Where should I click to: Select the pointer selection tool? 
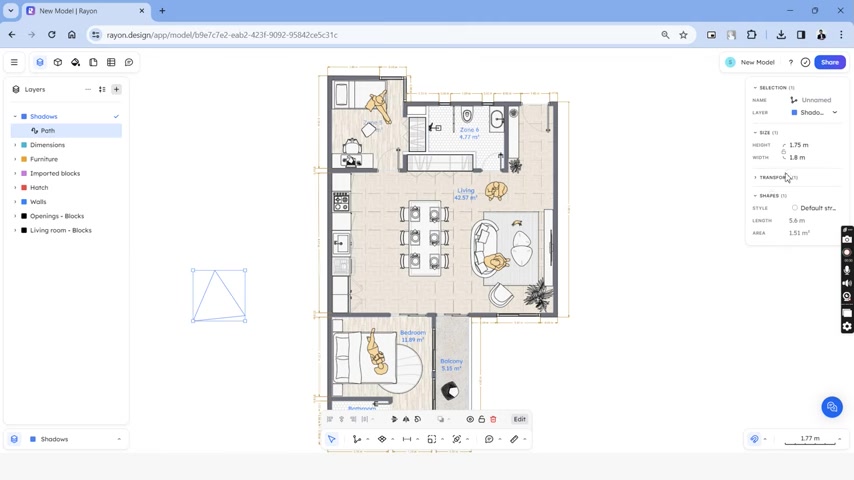click(332, 439)
